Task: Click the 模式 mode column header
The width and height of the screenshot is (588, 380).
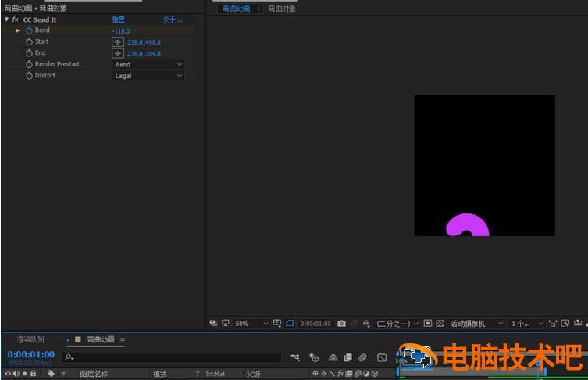Action: pyautogui.click(x=160, y=374)
